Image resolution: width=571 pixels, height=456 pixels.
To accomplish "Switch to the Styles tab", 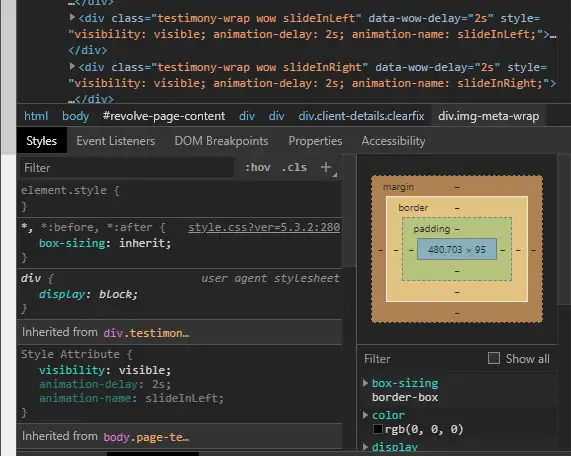I will pos(42,141).
